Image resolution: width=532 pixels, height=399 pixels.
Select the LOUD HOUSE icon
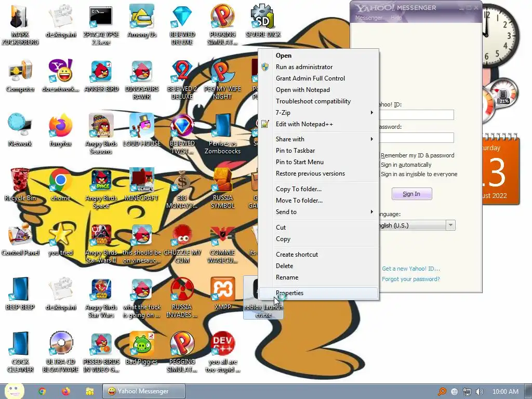click(141, 126)
